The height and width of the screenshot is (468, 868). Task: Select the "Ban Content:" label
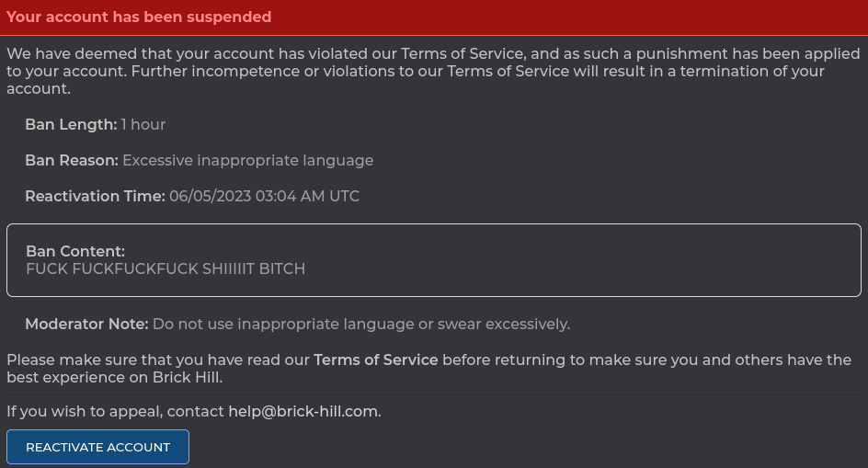click(x=75, y=251)
